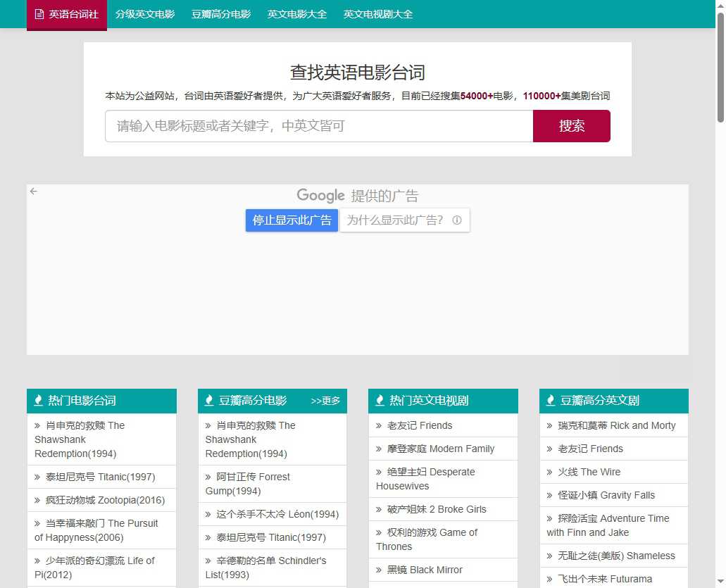Click the arrow marker before 老友记 Friends
The width and height of the screenshot is (726, 588).
[x=379, y=425]
